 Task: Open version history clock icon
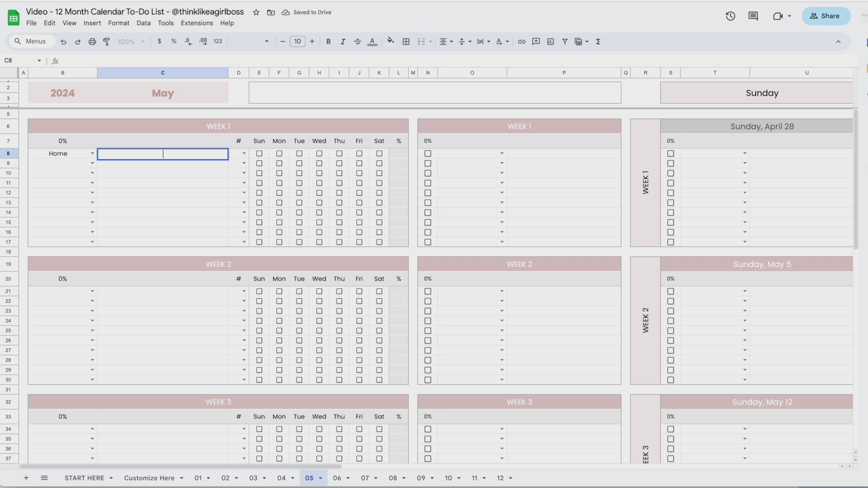click(x=730, y=16)
